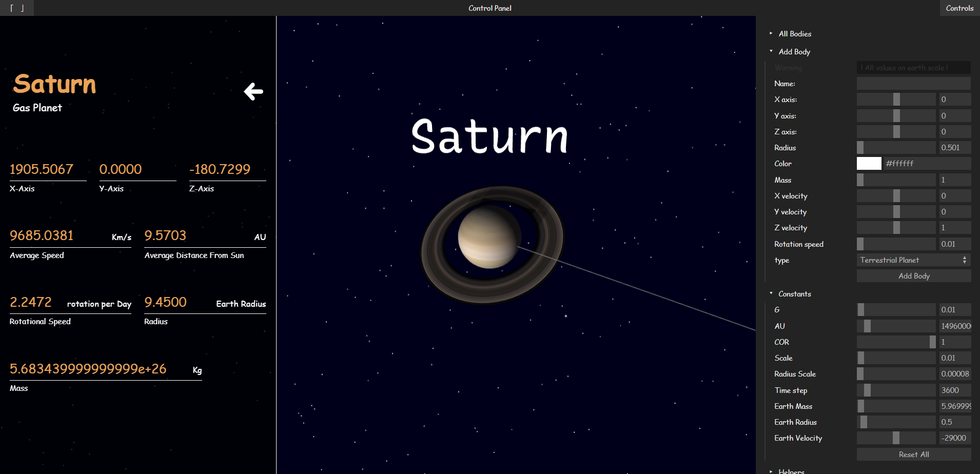This screenshot has width=980, height=474.
Task: Adjust the X axis slider
Action: coord(896,100)
